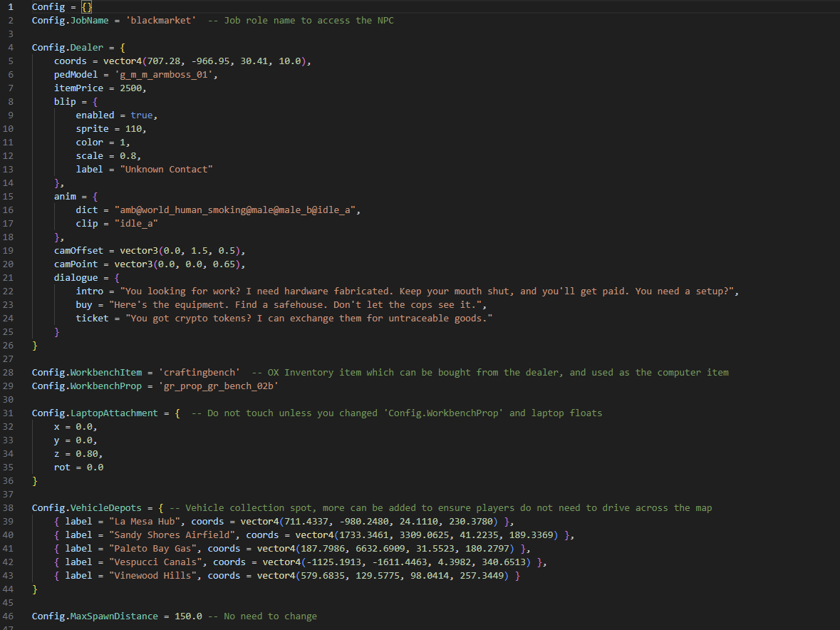Click the blip key on line 8

pyautogui.click(x=65, y=102)
